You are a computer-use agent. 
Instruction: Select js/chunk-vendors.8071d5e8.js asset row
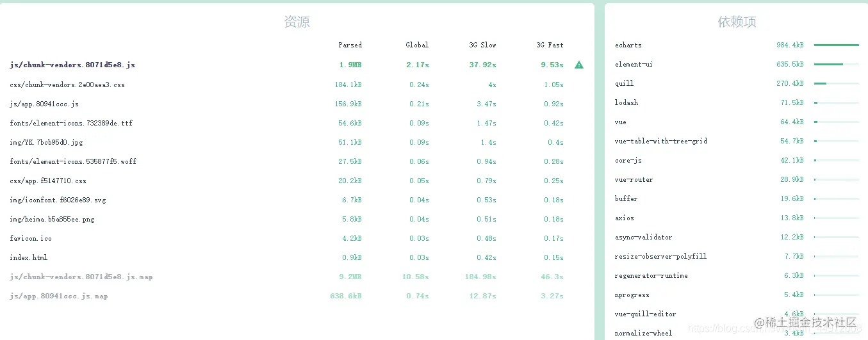(x=72, y=65)
